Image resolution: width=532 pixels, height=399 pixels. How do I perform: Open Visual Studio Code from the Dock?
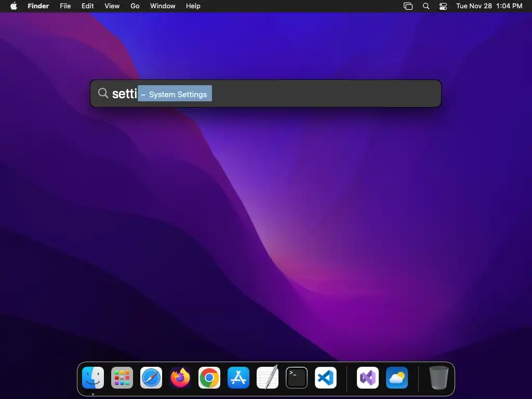pos(326,378)
